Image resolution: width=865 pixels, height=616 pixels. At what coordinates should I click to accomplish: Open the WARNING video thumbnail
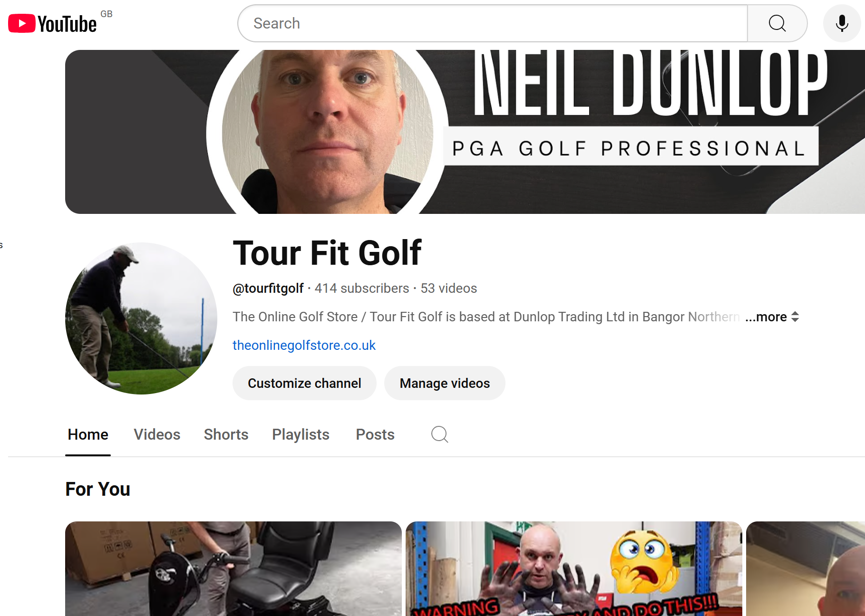click(x=574, y=568)
